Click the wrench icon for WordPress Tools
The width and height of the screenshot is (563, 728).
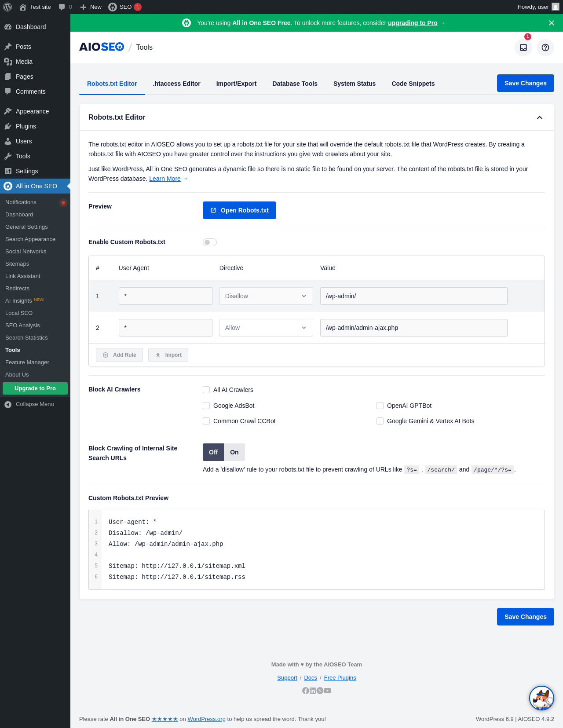pos(8,156)
